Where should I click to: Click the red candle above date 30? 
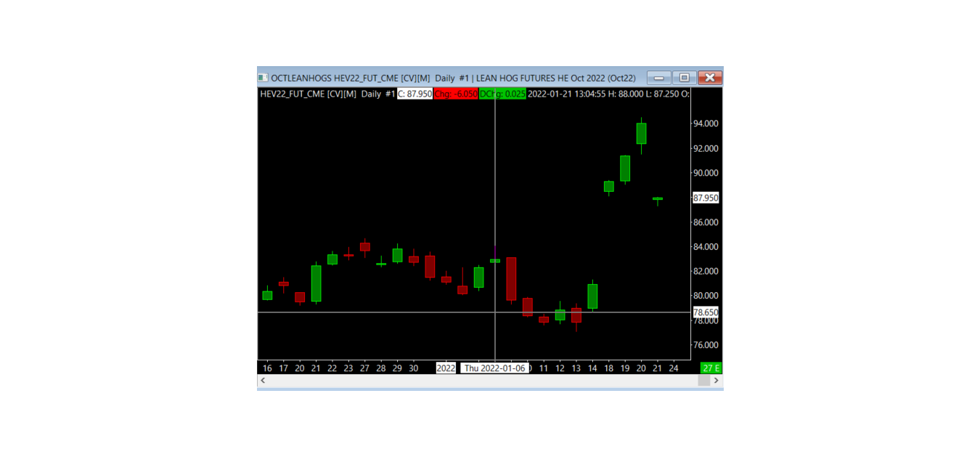[x=413, y=259]
